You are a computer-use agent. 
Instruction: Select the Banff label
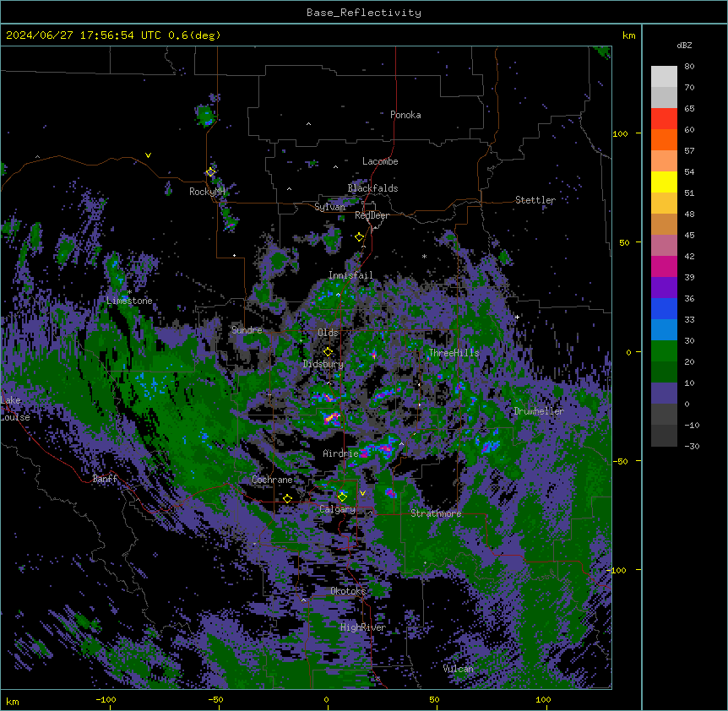[x=105, y=479]
